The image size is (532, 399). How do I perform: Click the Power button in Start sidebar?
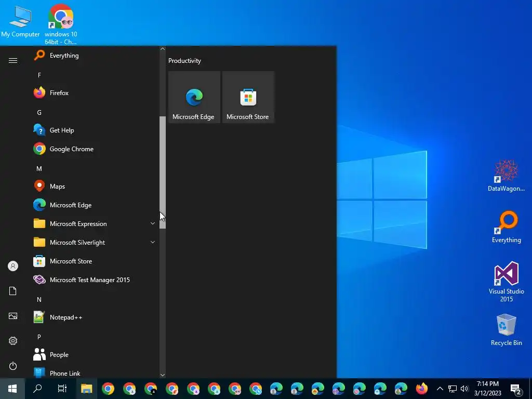pyautogui.click(x=13, y=366)
